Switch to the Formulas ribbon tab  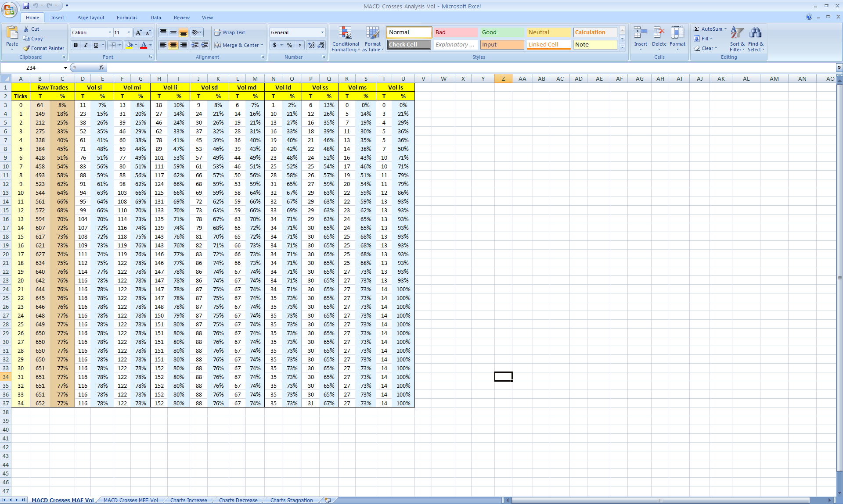[x=127, y=18]
